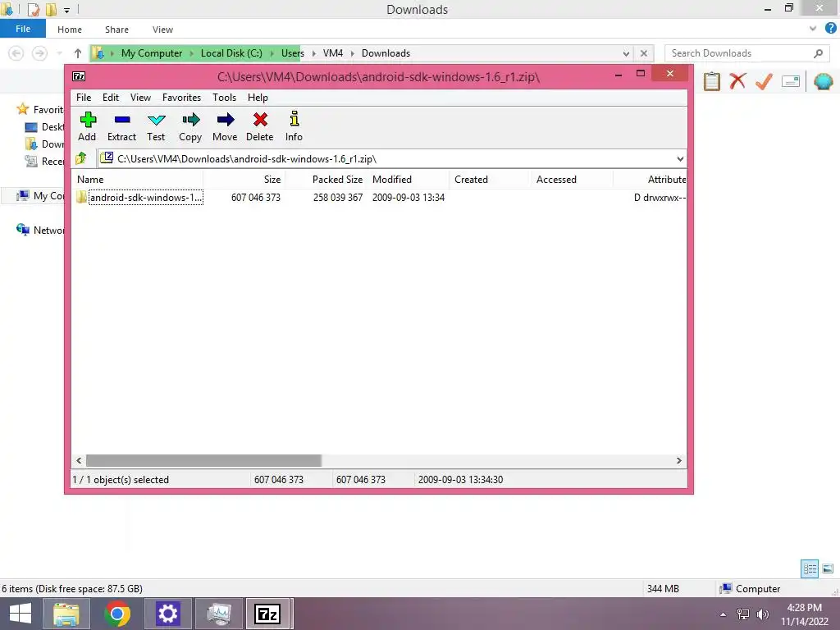Click the horizontal scrollbar thumb in 7-Zip
Viewport: 840px width, 630px height.
click(x=203, y=461)
